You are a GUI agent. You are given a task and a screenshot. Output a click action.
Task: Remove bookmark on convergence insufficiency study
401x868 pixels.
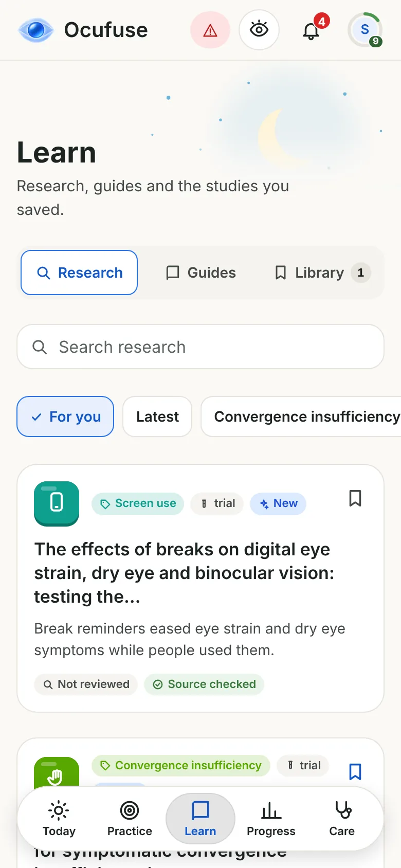355,771
